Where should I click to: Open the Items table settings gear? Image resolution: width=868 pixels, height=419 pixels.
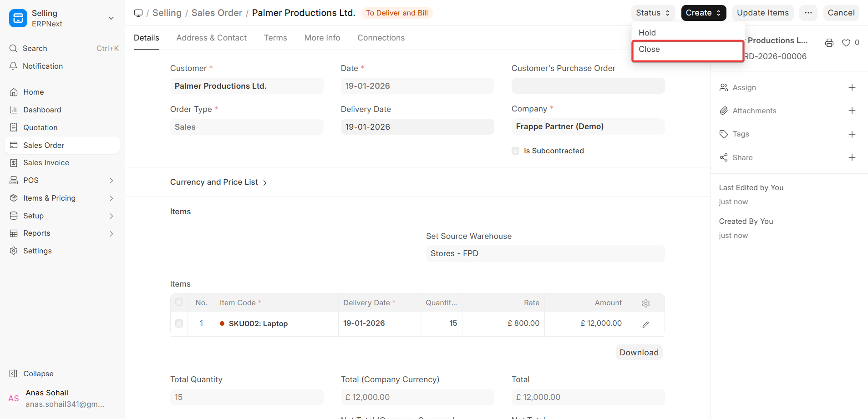click(645, 303)
